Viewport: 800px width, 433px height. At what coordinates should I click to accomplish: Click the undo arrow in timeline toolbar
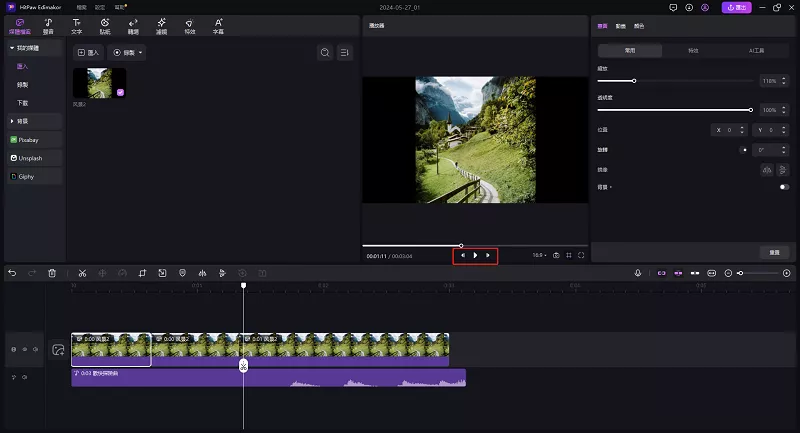[13, 273]
